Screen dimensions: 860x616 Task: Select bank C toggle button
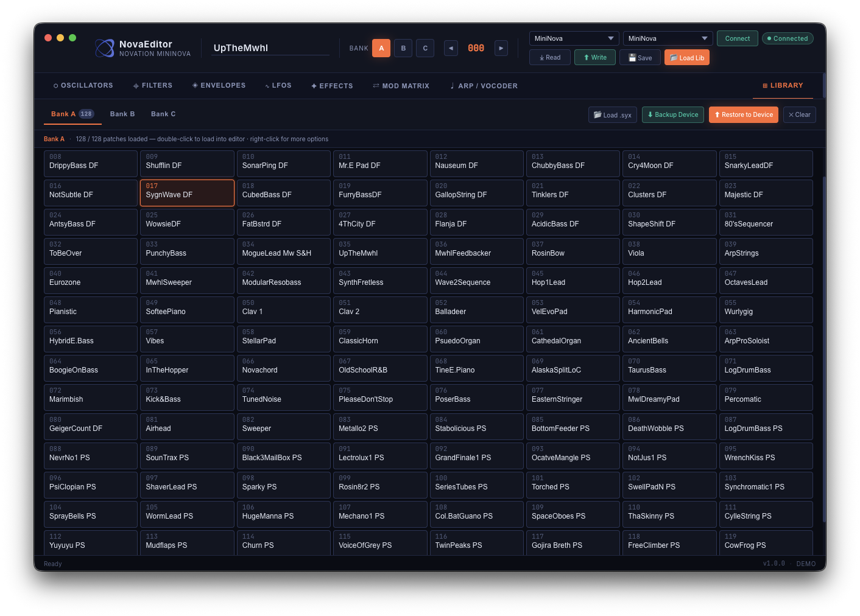point(425,48)
